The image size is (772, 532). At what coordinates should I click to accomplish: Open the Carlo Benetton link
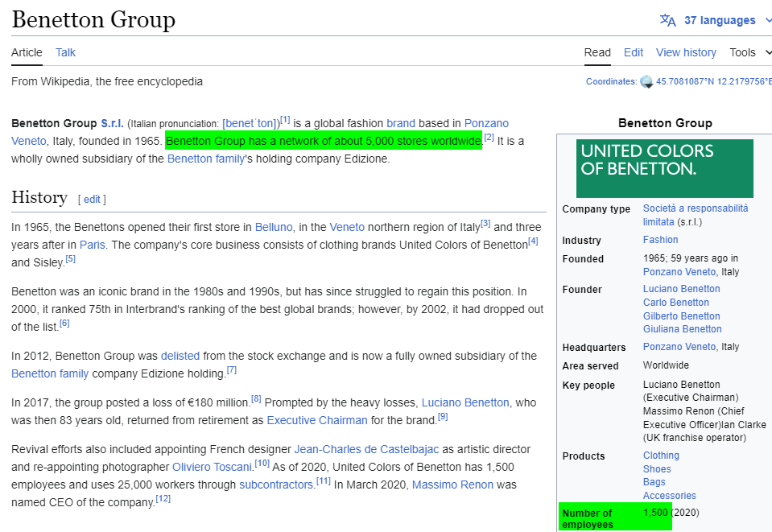(676, 303)
